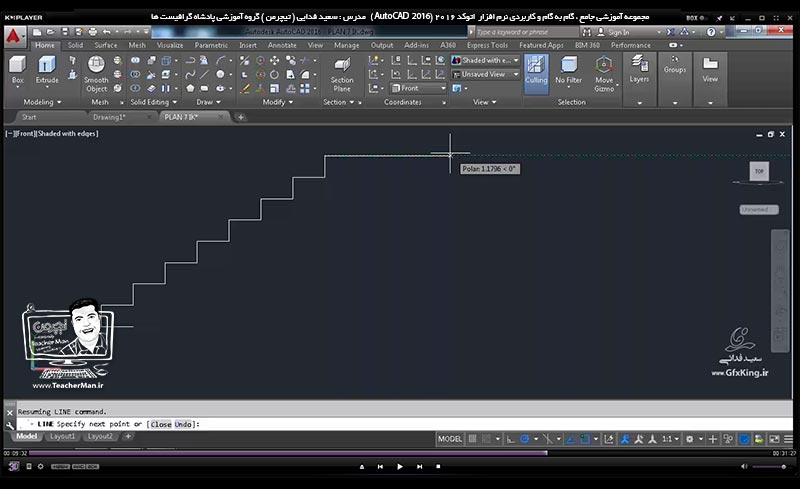This screenshot has height=489, width=800.
Task: Select the Line tool in Draw panel
Action: [x=205, y=75]
